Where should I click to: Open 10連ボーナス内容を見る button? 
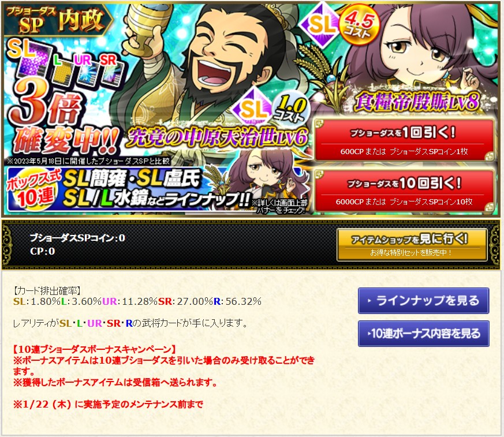point(424,334)
